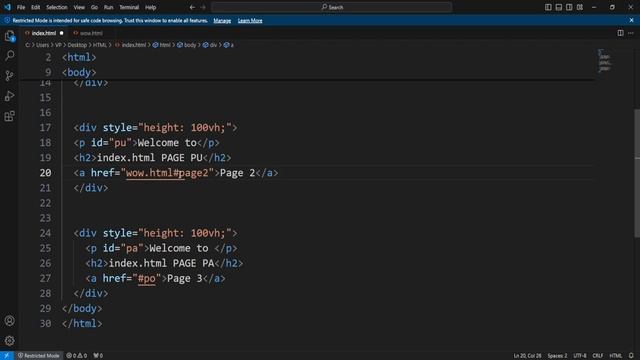Open the Accounts menu icon
Screen dimensions: 640x360
(9, 321)
